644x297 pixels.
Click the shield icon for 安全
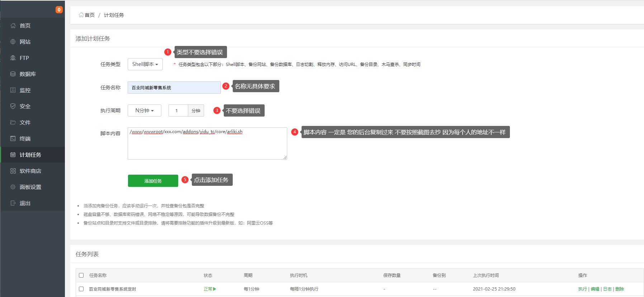[13, 106]
